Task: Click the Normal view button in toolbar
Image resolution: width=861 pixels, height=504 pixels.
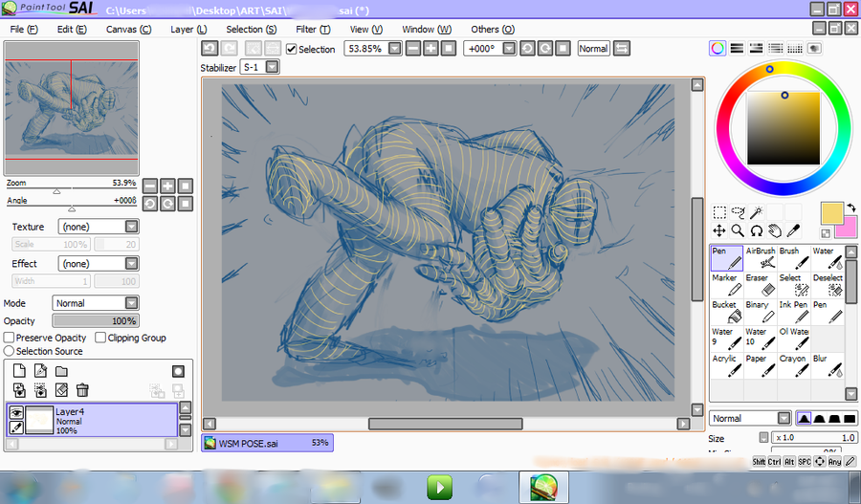Action: click(593, 49)
